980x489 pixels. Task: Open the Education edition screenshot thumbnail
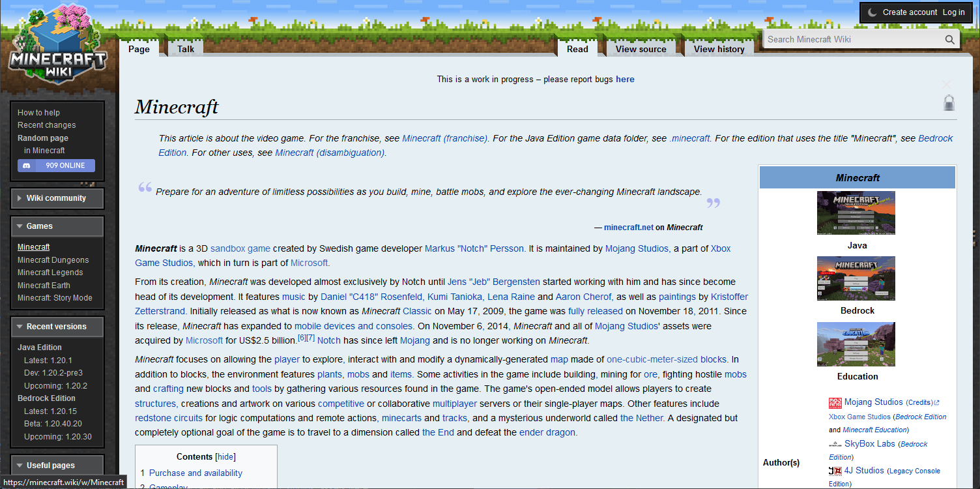pos(856,344)
